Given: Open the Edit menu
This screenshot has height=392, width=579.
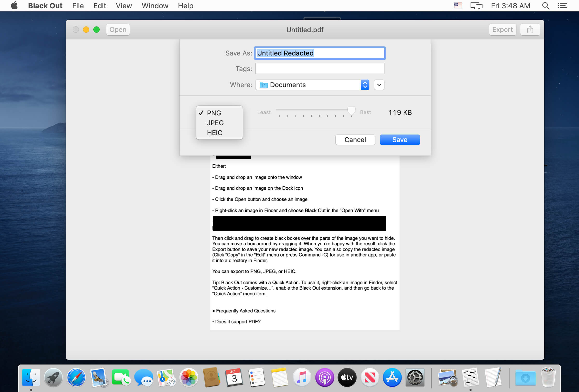Looking at the screenshot, I should [100, 6].
